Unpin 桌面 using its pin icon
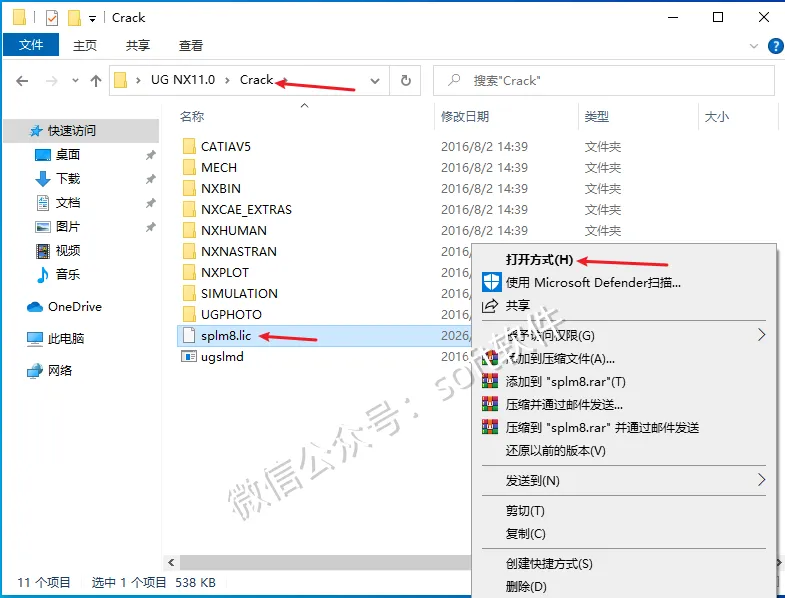Image resolution: width=785 pixels, height=598 pixels. pos(150,155)
